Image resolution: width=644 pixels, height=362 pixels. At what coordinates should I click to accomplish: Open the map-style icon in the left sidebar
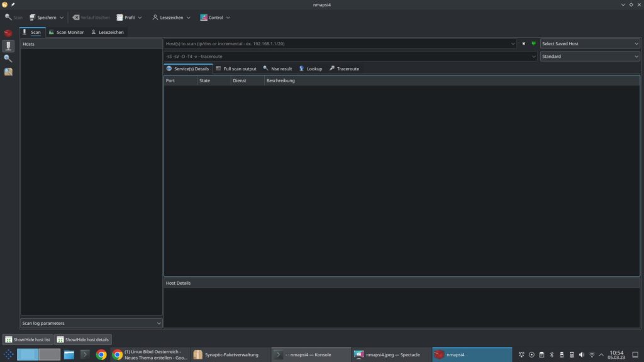click(x=8, y=72)
